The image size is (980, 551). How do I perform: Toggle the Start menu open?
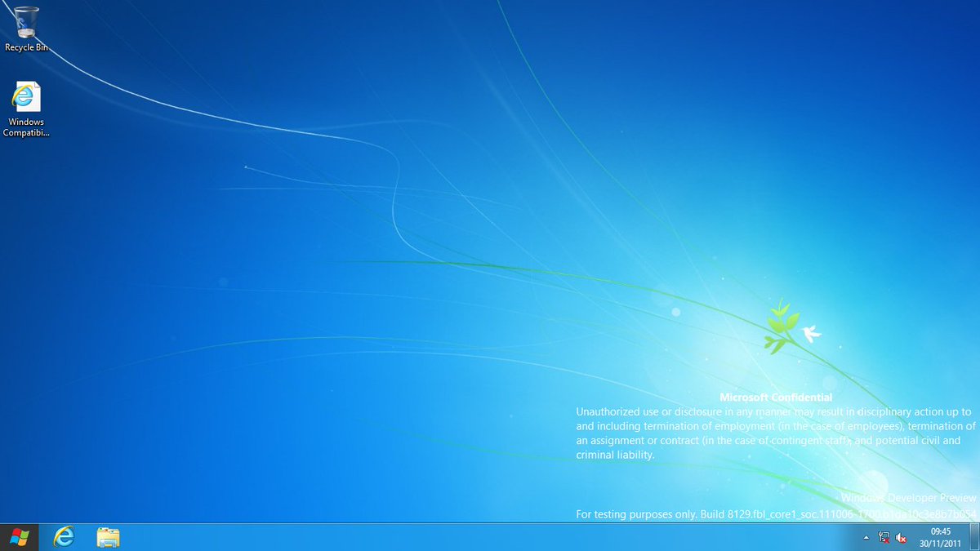(16, 537)
